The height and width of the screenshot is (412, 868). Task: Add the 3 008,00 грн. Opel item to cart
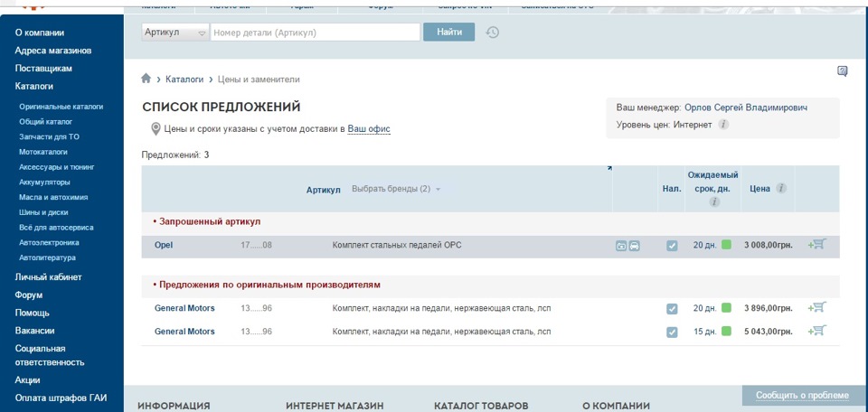(x=817, y=244)
